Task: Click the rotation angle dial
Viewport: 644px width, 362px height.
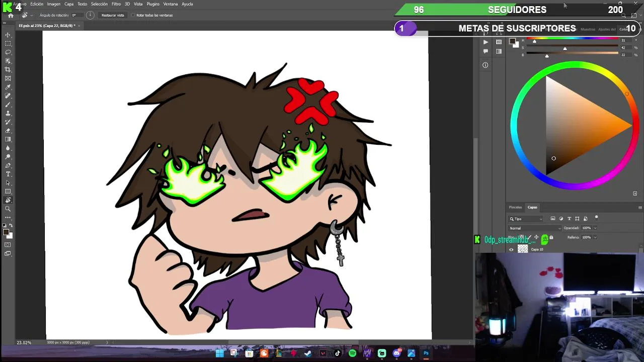Action: (90, 16)
